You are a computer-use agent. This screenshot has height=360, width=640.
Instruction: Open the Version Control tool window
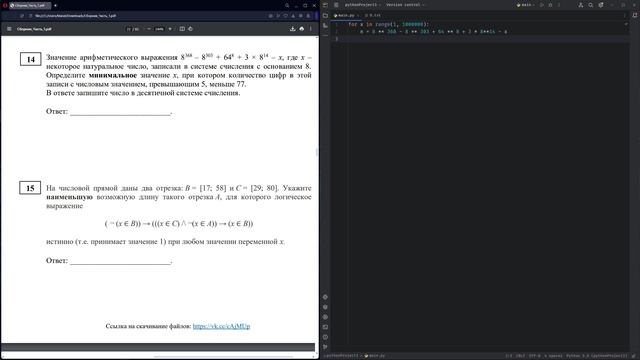pyautogui.click(x=325, y=347)
